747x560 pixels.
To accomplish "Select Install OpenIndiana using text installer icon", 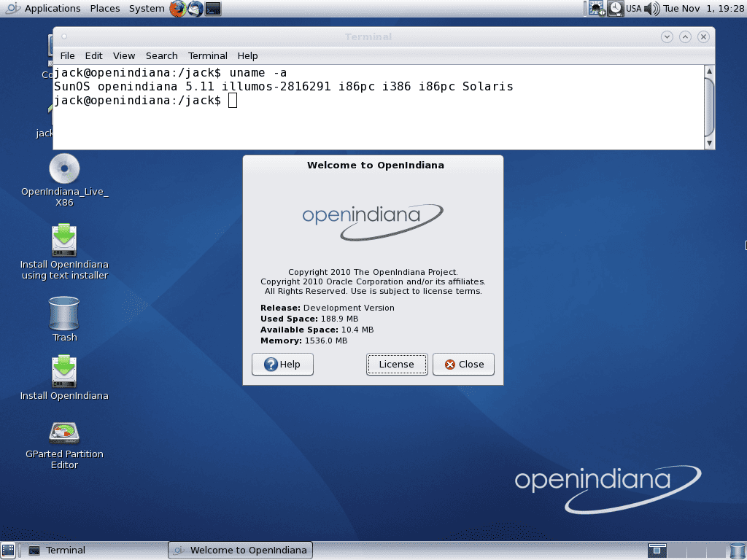I will point(64,239).
